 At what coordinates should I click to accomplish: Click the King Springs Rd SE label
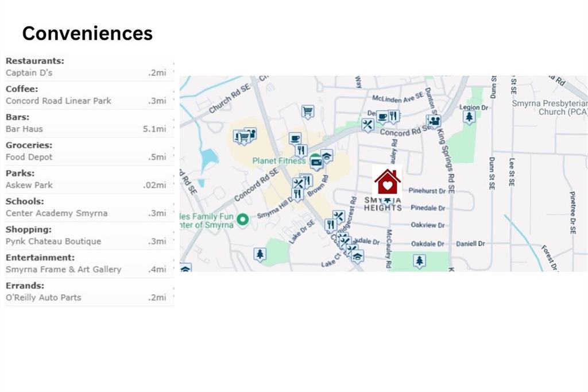[447, 161]
